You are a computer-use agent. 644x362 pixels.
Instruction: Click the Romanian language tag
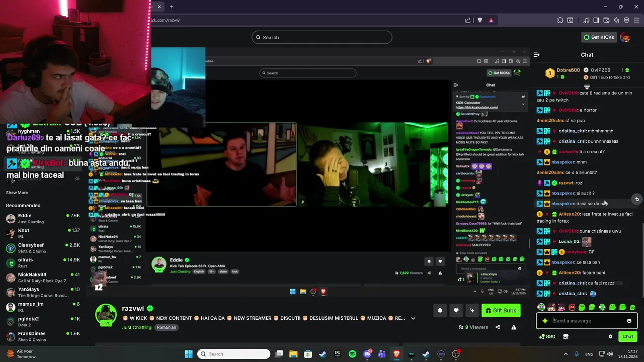(167, 327)
